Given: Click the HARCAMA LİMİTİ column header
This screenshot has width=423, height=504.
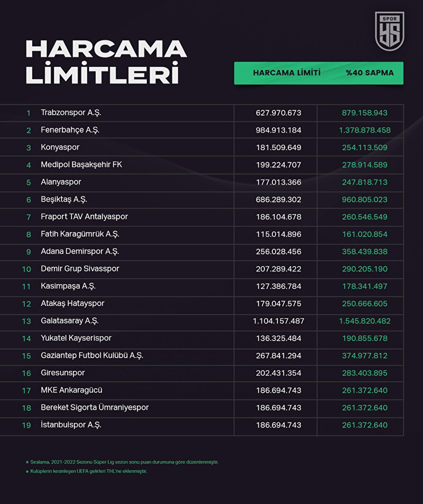Looking at the screenshot, I should 287,73.
